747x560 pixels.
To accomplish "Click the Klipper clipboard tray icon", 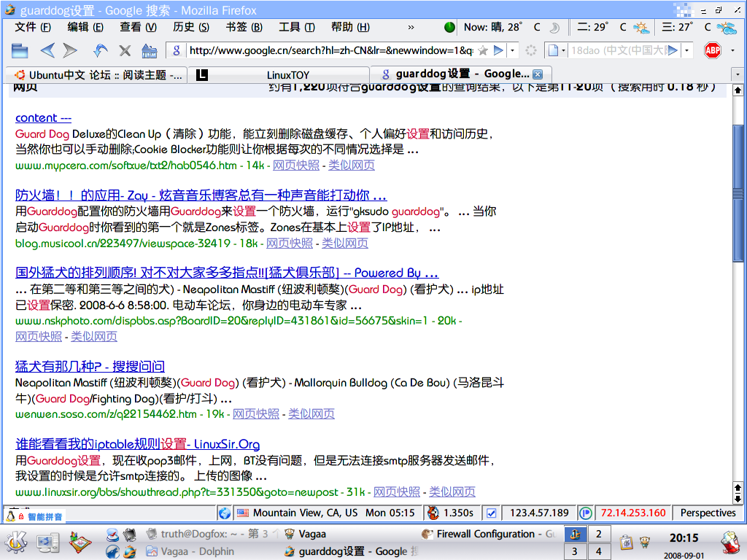I will click(626, 542).
